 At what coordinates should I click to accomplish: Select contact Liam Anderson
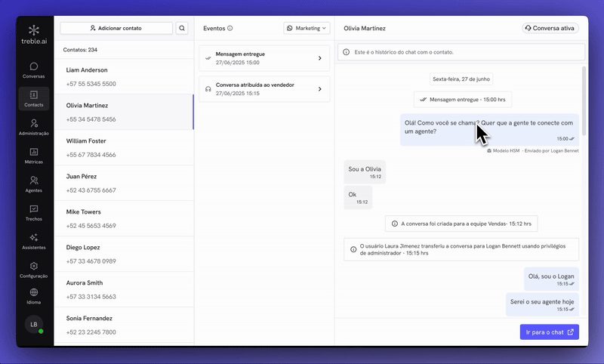tap(124, 77)
